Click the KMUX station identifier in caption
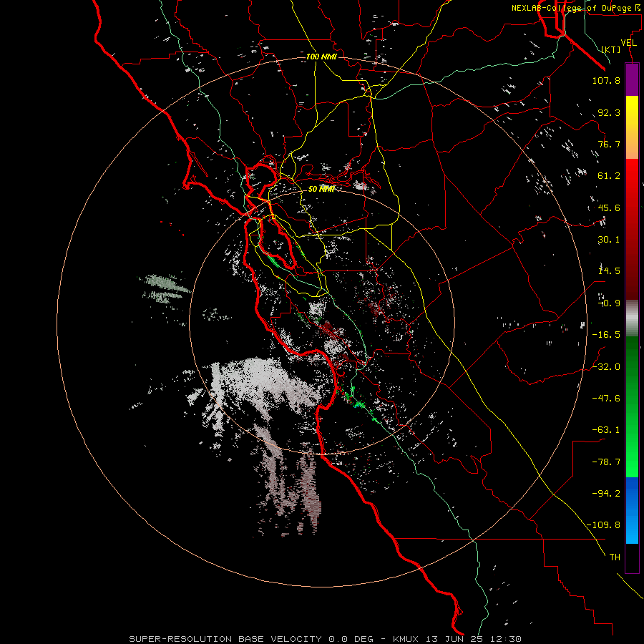This screenshot has height=644, width=644. coord(404,639)
